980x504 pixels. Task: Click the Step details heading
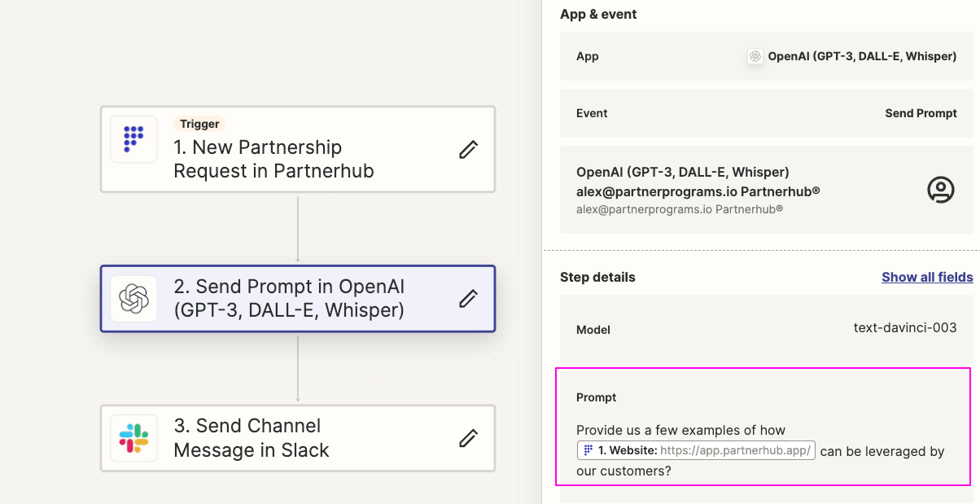click(597, 277)
